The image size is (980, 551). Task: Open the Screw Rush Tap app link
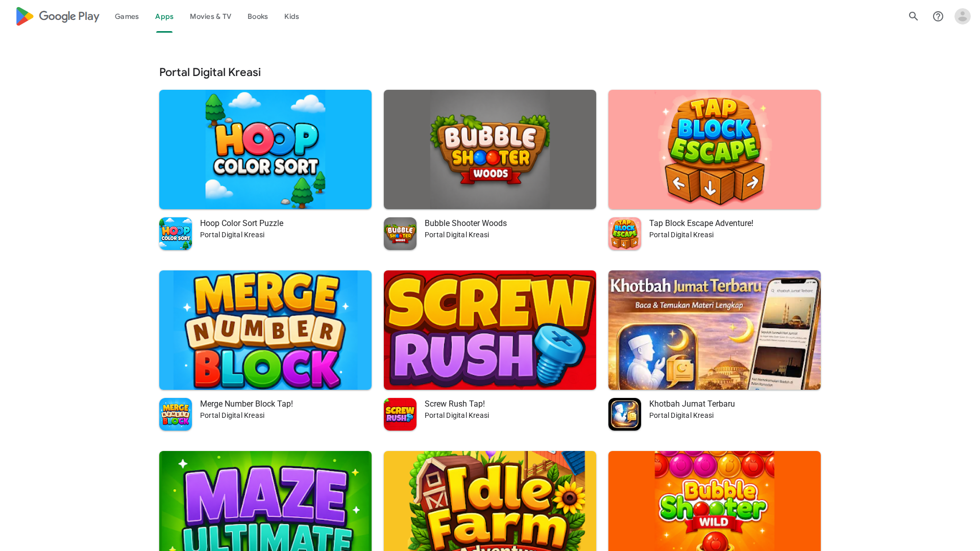tap(454, 404)
